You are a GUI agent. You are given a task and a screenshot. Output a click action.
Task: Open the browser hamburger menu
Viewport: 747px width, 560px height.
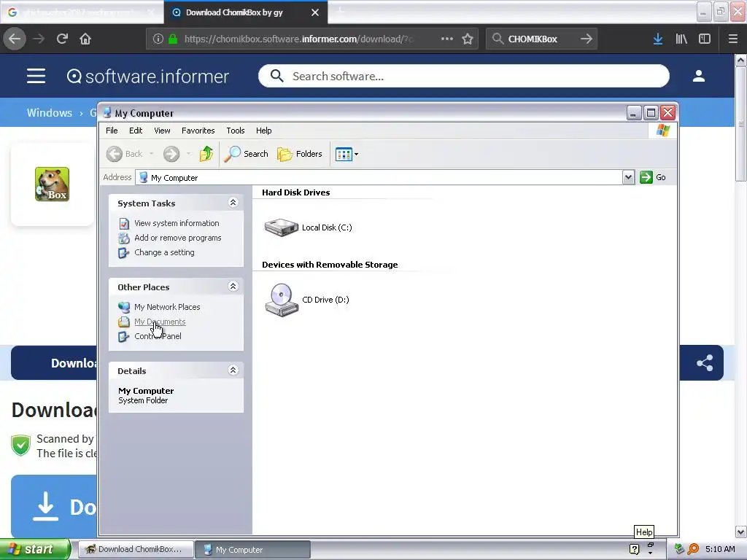732,39
